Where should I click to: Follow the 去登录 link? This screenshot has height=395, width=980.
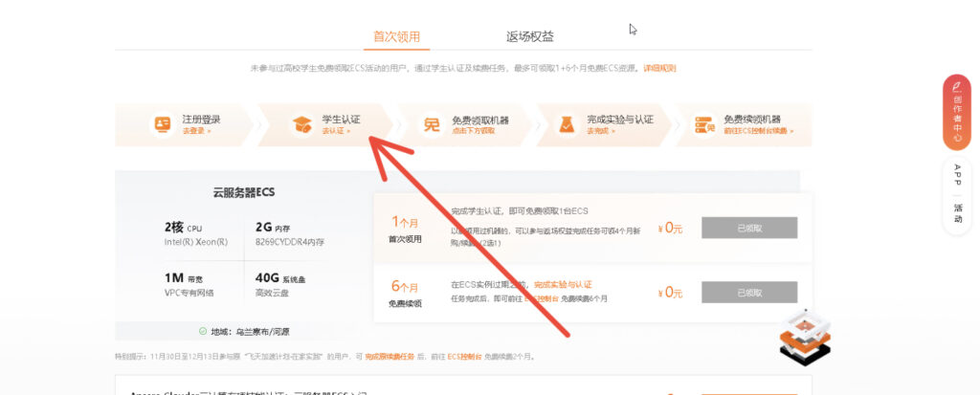coord(197,131)
